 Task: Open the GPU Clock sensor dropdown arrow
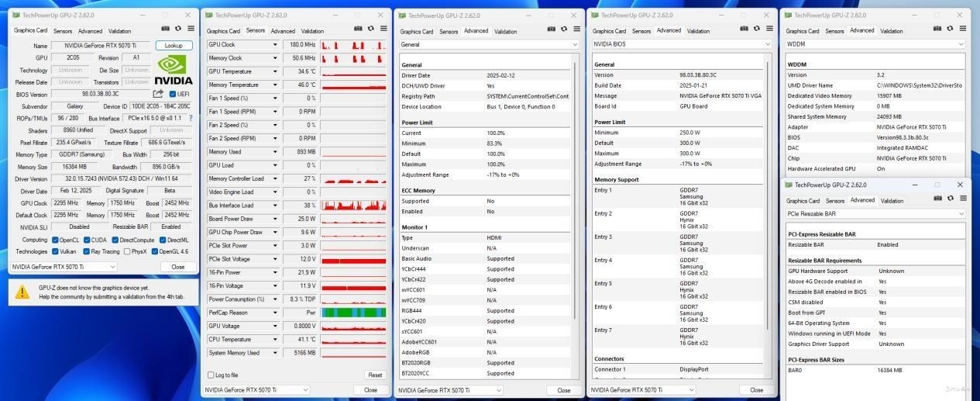[274, 45]
